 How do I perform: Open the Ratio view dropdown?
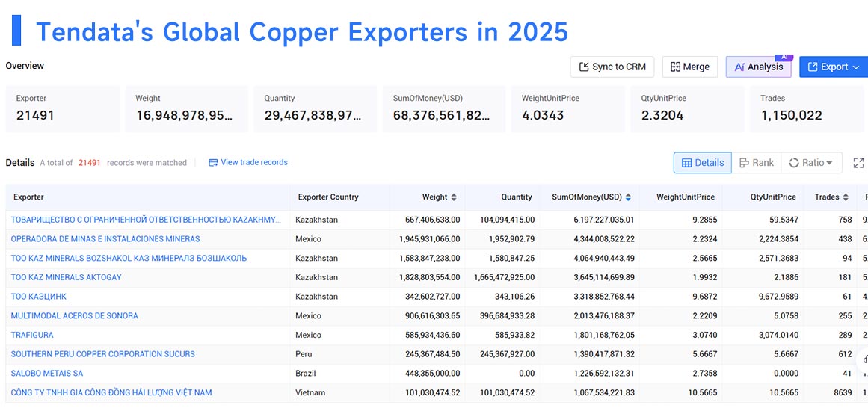pos(811,163)
